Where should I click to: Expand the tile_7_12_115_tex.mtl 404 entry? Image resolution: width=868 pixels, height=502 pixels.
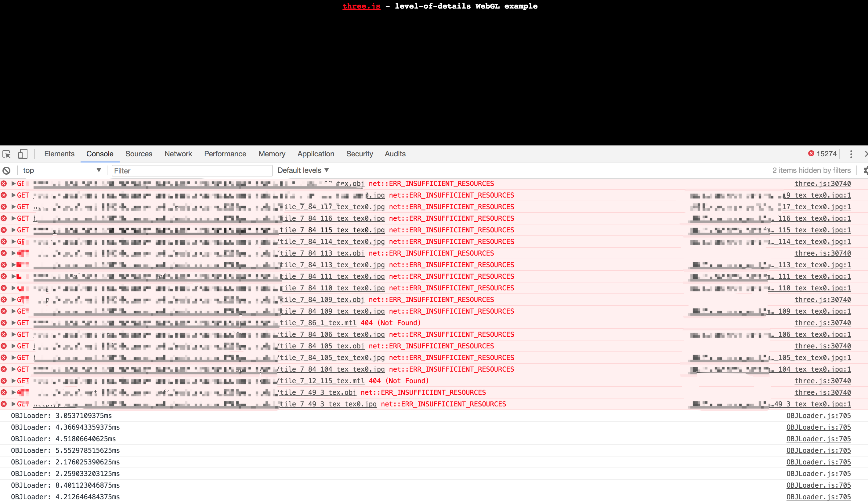tap(13, 381)
